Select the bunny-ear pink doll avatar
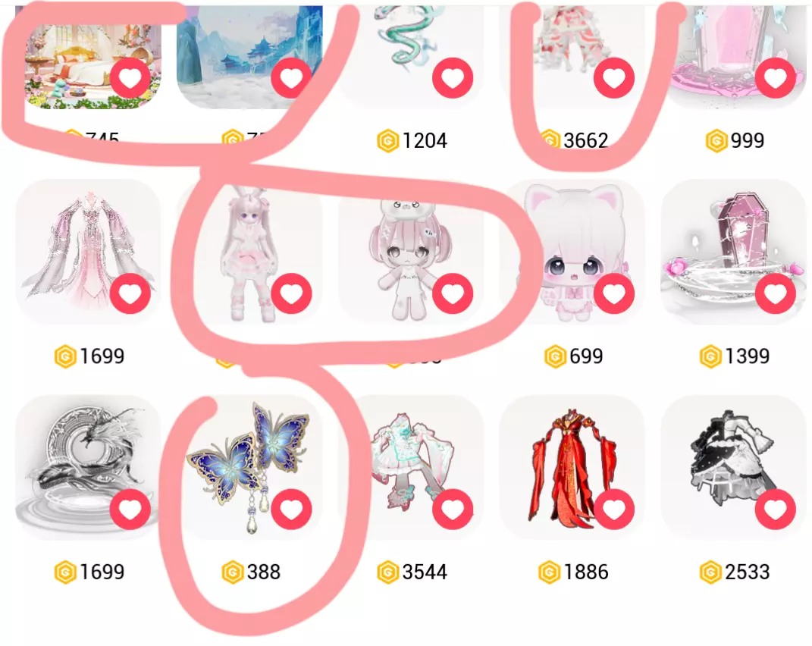Screen dimensions: 812x646 point(249,252)
